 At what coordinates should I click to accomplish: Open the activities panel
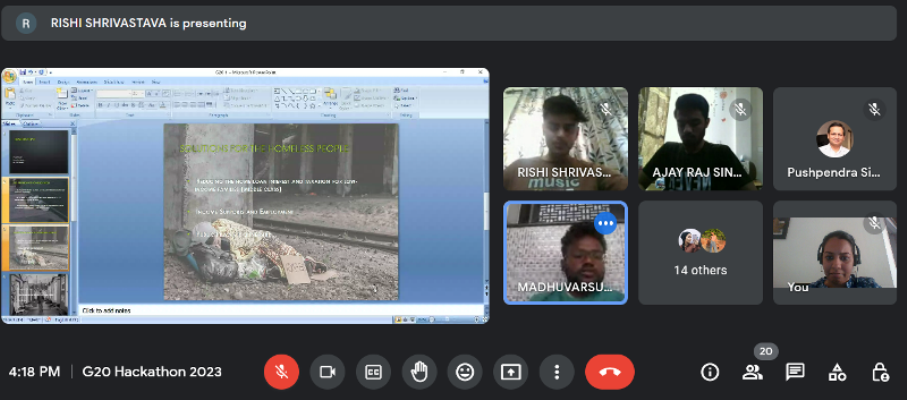pos(837,372)
